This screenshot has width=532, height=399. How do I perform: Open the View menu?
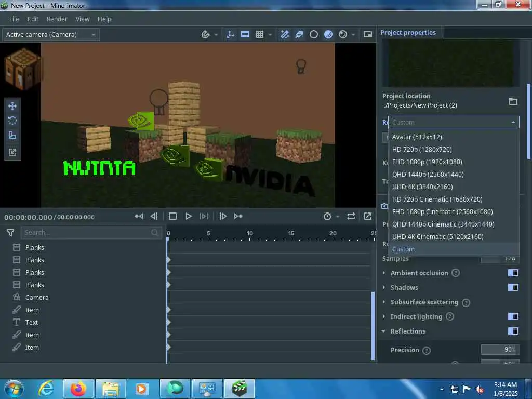pyautogui.click(x=83, y=19)
